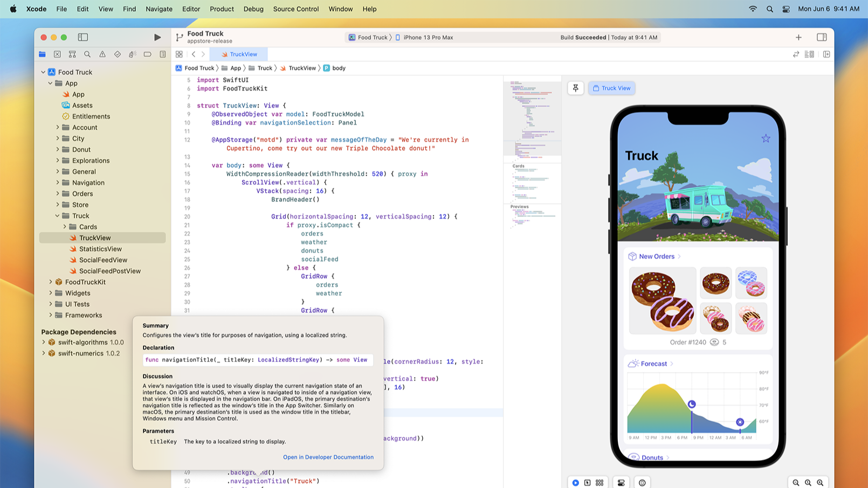Run the Food Truck scheme
Screen dimensions: 868x488
(x=157, y=37)
